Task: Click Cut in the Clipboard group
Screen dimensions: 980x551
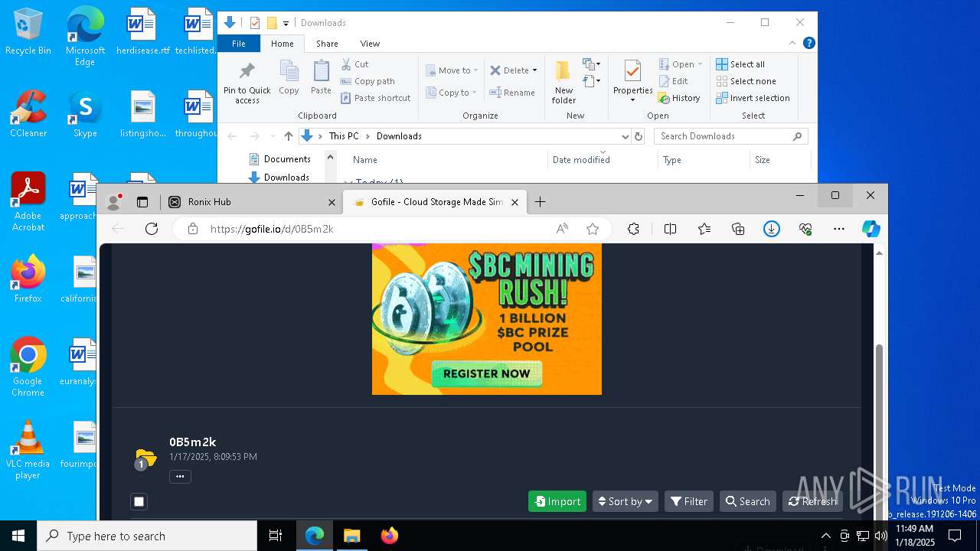Action: 354,64
